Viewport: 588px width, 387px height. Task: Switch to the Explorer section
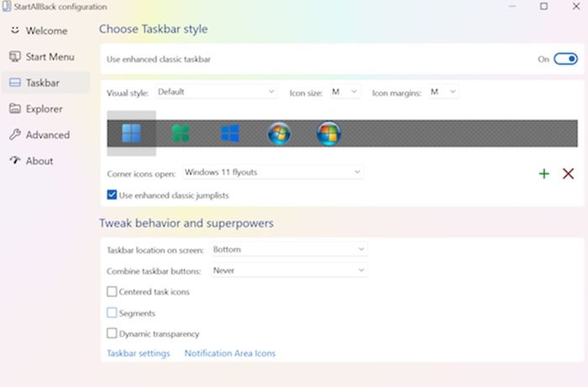[x=45, y=109]
